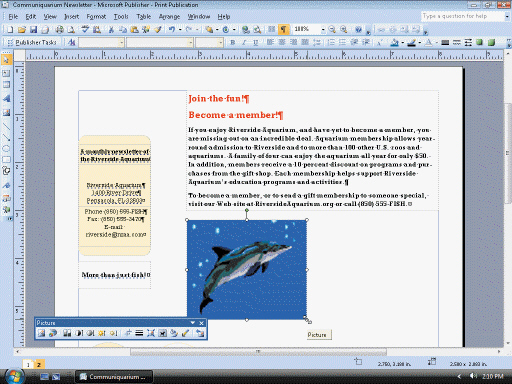
Task: Open the Windows Start button
Action: point(14,377)
